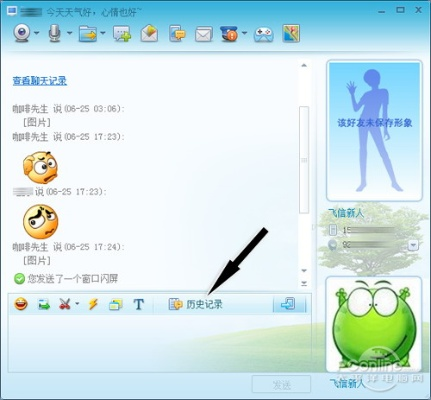Open the send file folder icon
431x400 pixels.
(x=88, y=33)
